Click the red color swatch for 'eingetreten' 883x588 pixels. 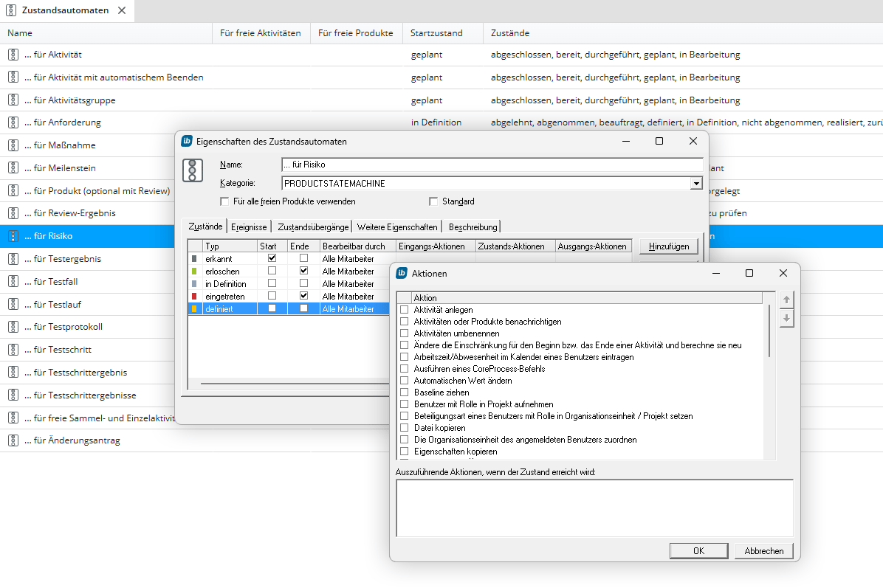194,296
